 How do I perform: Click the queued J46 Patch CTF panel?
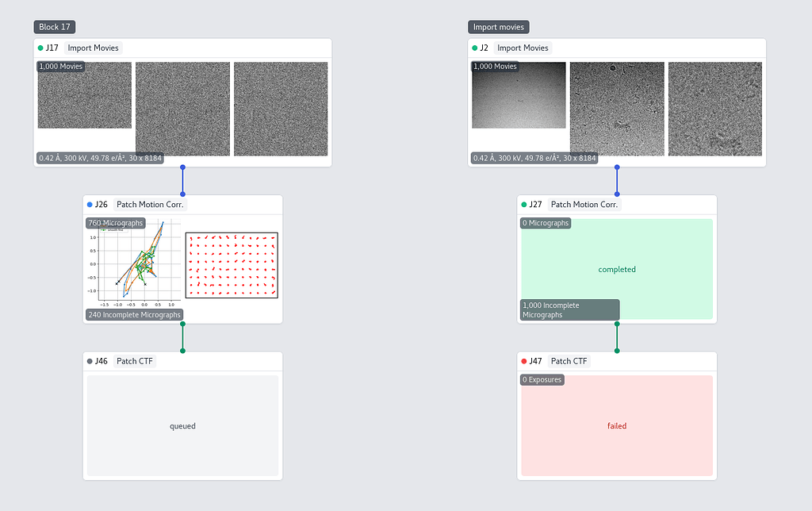pyautogui.click(x=182, y=426)
